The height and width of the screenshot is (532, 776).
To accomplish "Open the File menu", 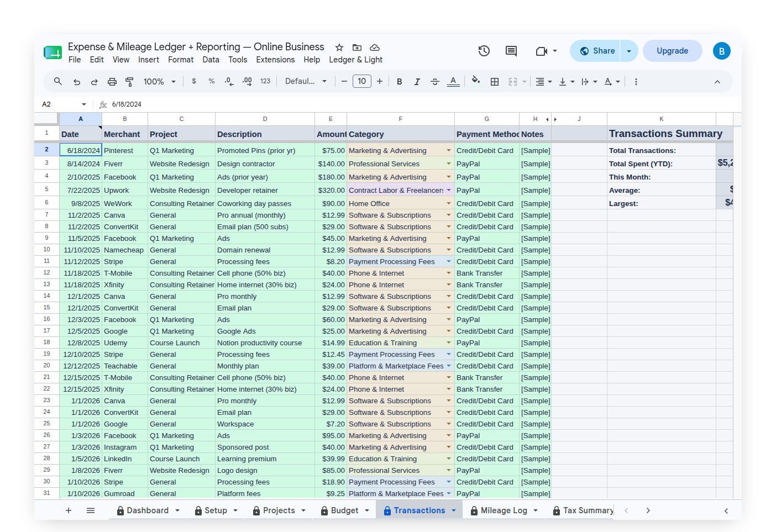I will (75, 60).
